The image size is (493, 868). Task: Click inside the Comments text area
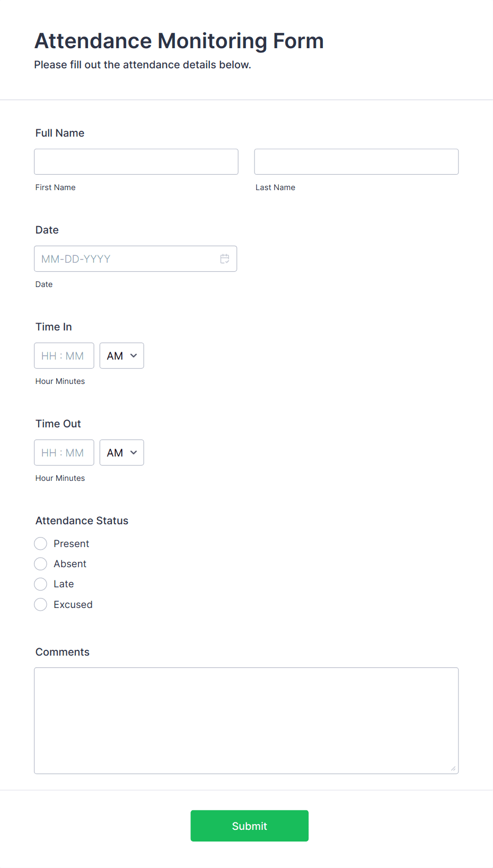coord(247,721)
